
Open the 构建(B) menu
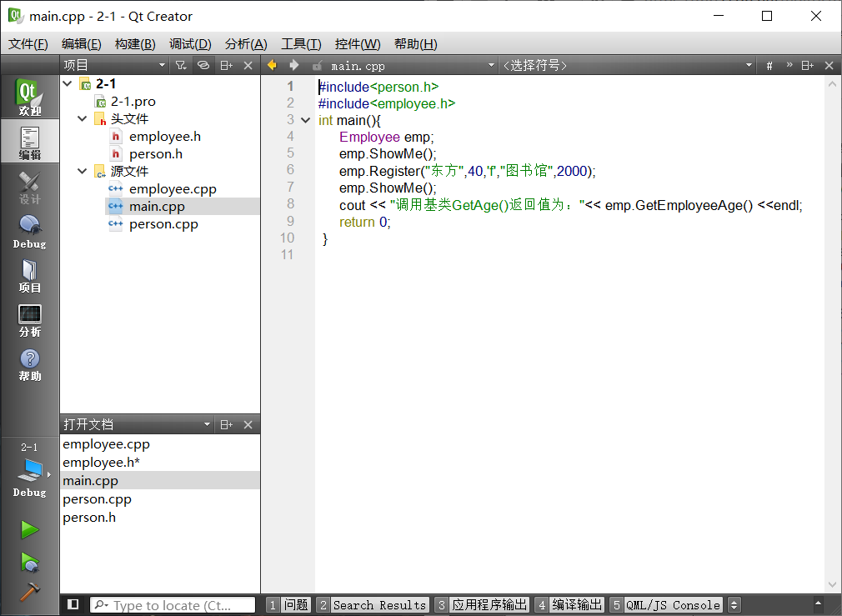pyautogui.click(x=135, y=44)
